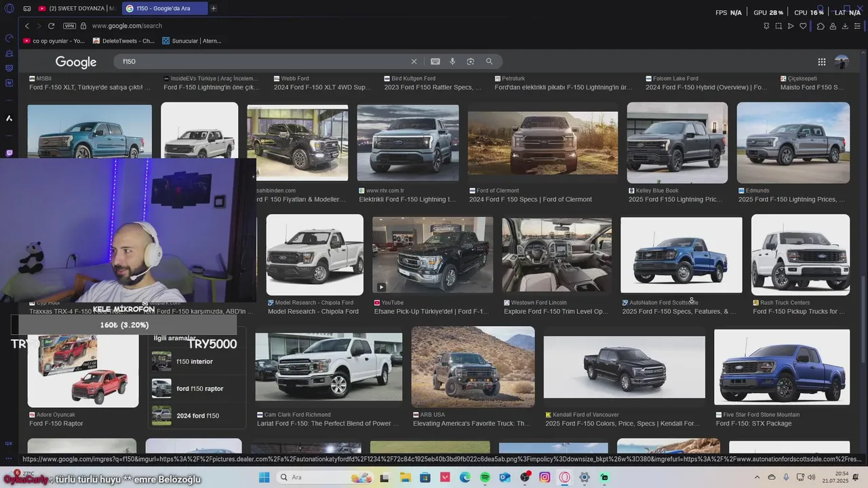Go back to the previous page
Screen dimensions: 868x488
point(27,26)
